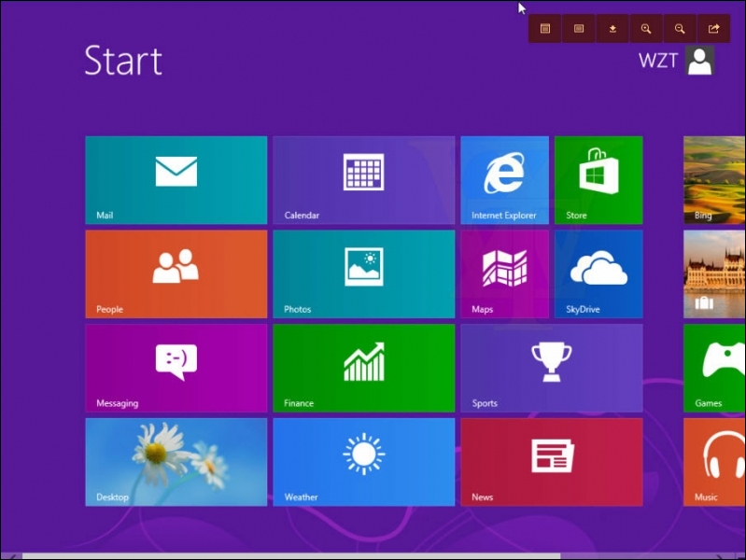Open the Finance tile
The width and height of the screenshot is (746, 560).
point(364,368)
